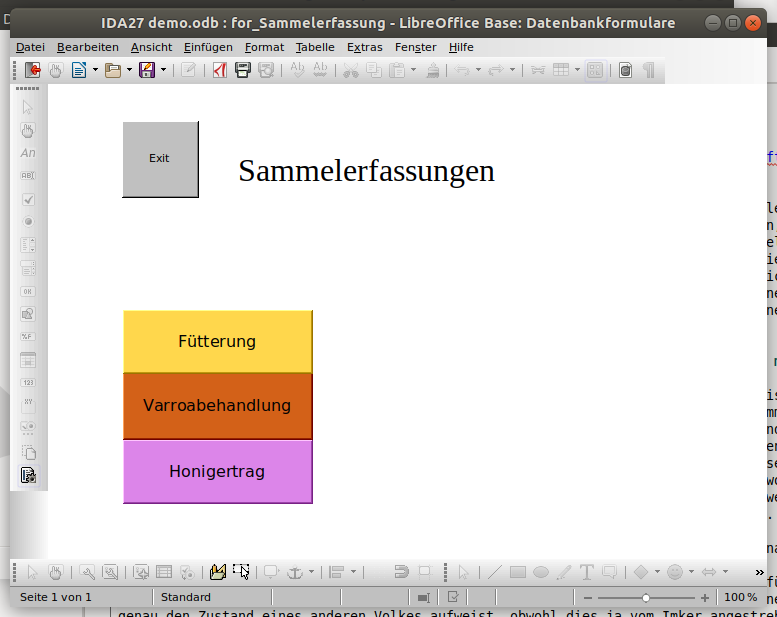Click the 100 % zoom level field
The height and width of the screenshot is (617, 777).
(x=740, y=598)
